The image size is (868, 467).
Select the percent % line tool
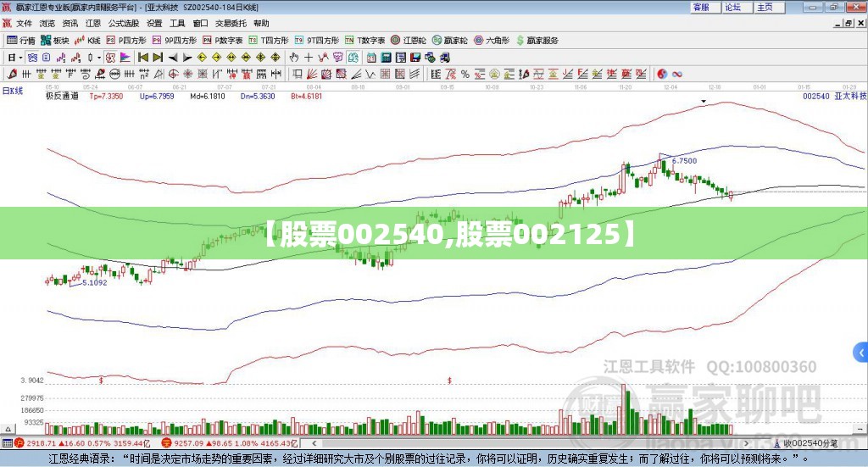[x=465, y=74]
